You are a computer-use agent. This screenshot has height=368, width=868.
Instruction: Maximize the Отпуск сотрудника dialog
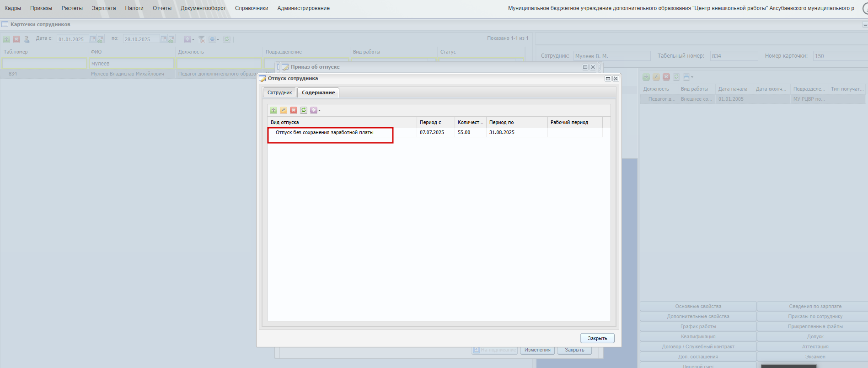608,79
